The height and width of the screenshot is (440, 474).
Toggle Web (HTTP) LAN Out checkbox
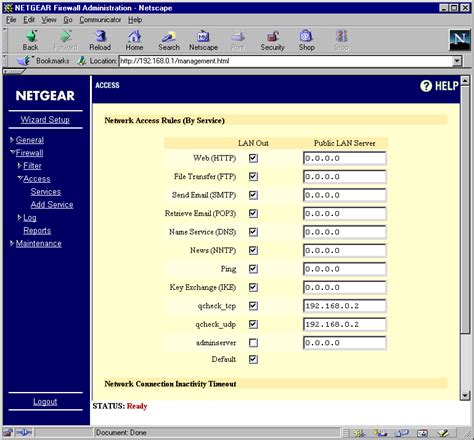click(253, 158)
